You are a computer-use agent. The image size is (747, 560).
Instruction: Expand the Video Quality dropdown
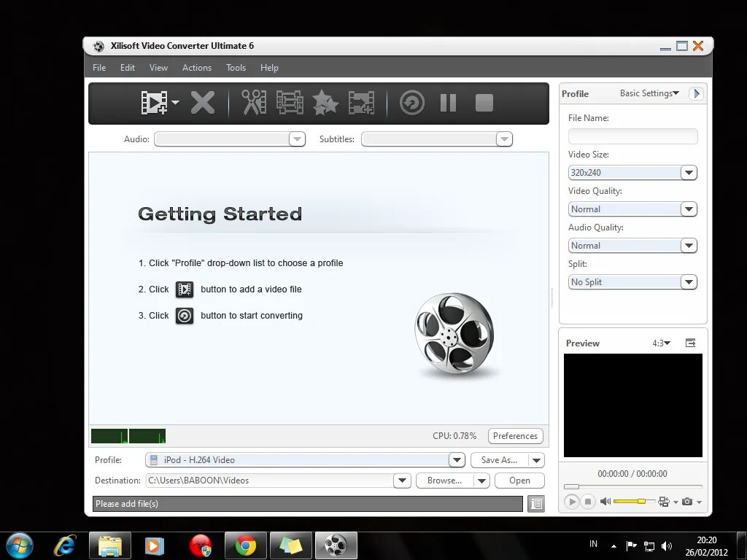pos(689,209)
